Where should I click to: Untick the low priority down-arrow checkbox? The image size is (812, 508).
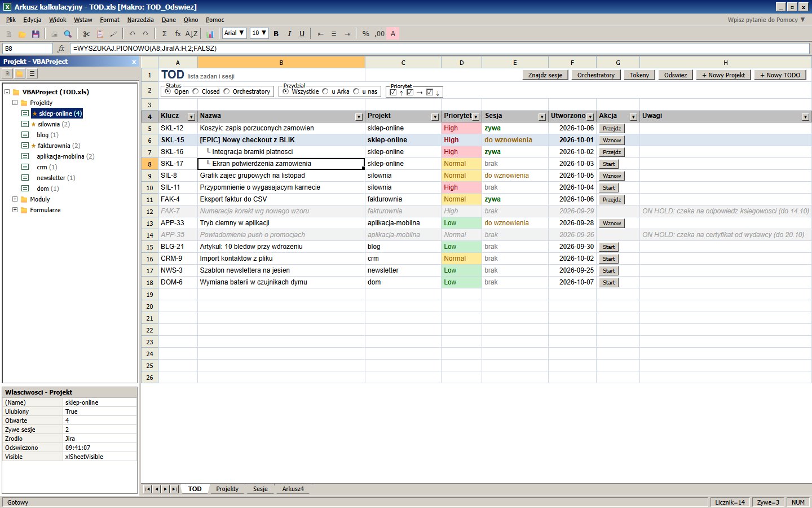(430, 93)
